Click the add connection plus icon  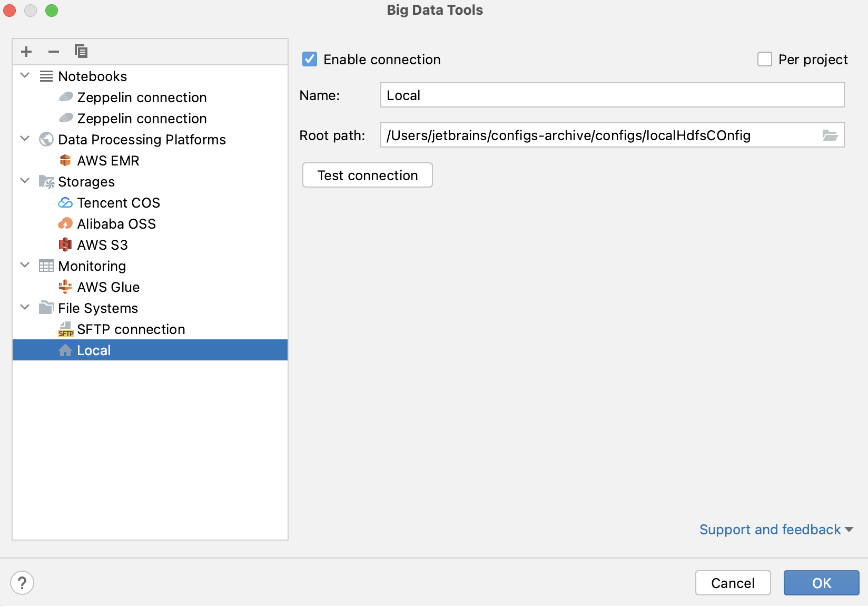(x=26, y=52)
